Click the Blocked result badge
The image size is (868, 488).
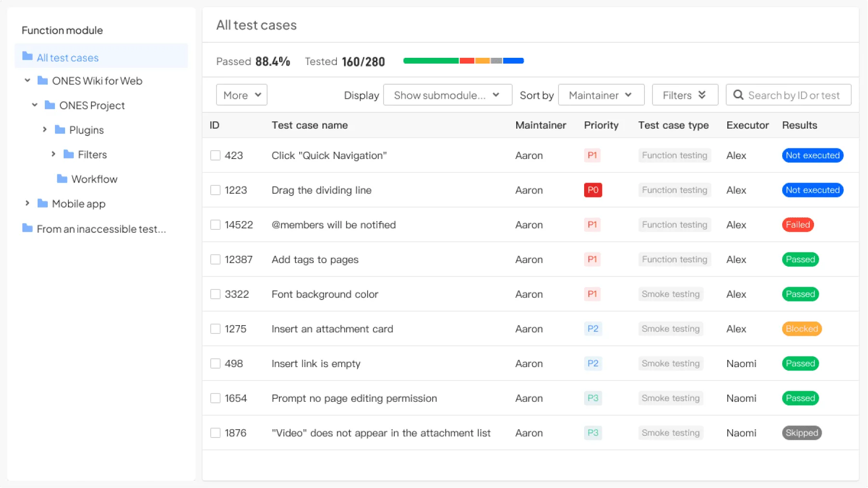point(801,329)
